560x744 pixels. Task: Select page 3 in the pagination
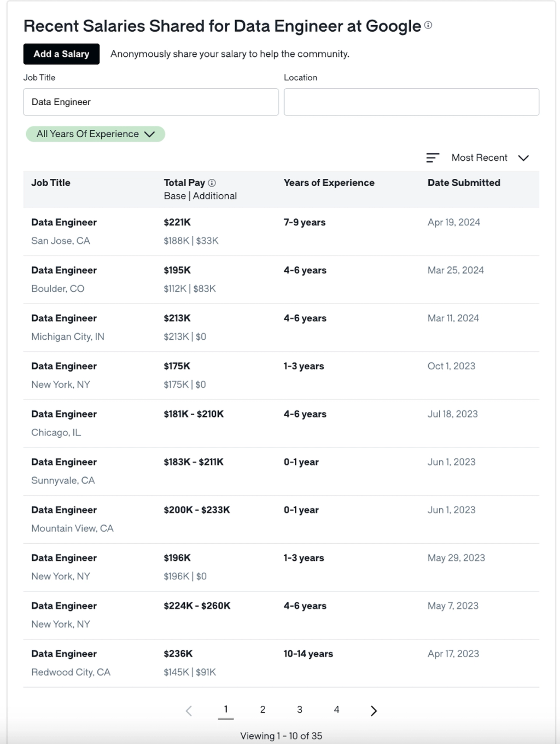300,710
